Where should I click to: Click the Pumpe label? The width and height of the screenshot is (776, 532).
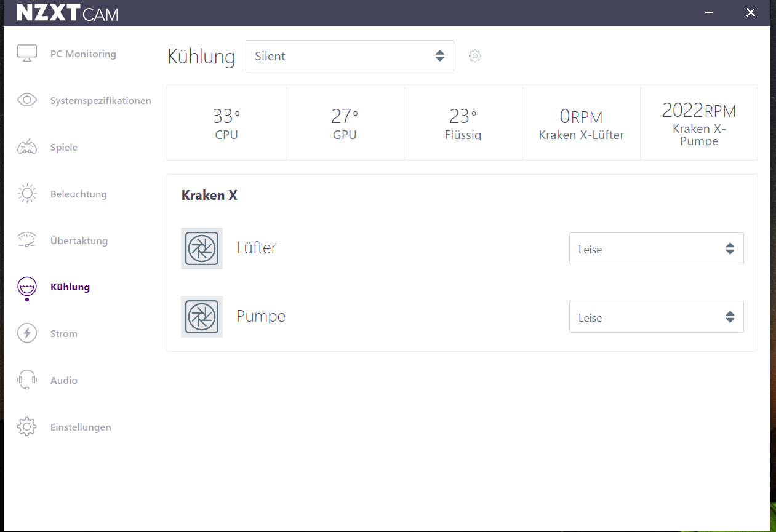click(261, 316)
